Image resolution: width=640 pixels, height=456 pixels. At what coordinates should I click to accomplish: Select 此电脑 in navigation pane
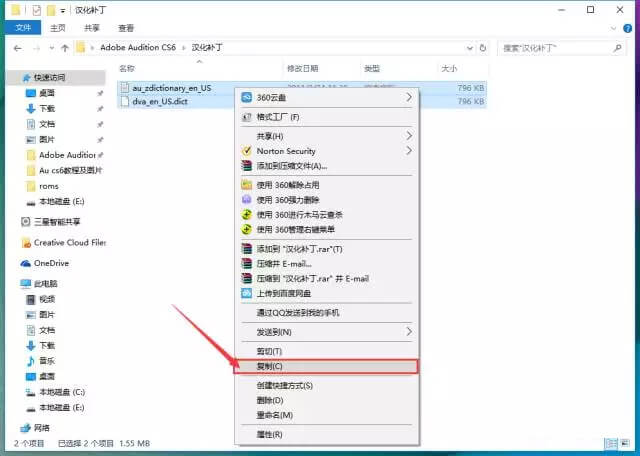click(x=45, y=283)
